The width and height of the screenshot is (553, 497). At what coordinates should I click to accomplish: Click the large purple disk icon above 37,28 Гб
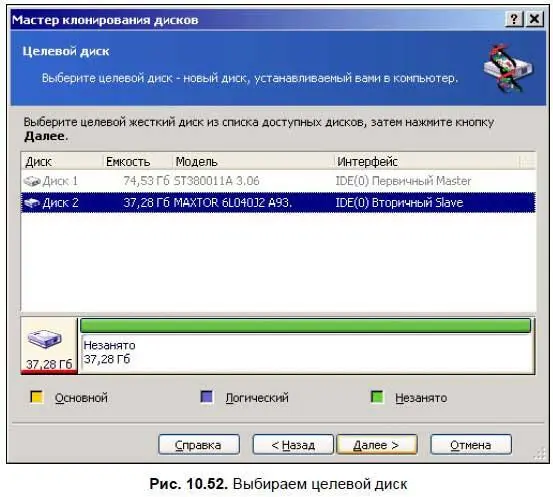point(45,339)
